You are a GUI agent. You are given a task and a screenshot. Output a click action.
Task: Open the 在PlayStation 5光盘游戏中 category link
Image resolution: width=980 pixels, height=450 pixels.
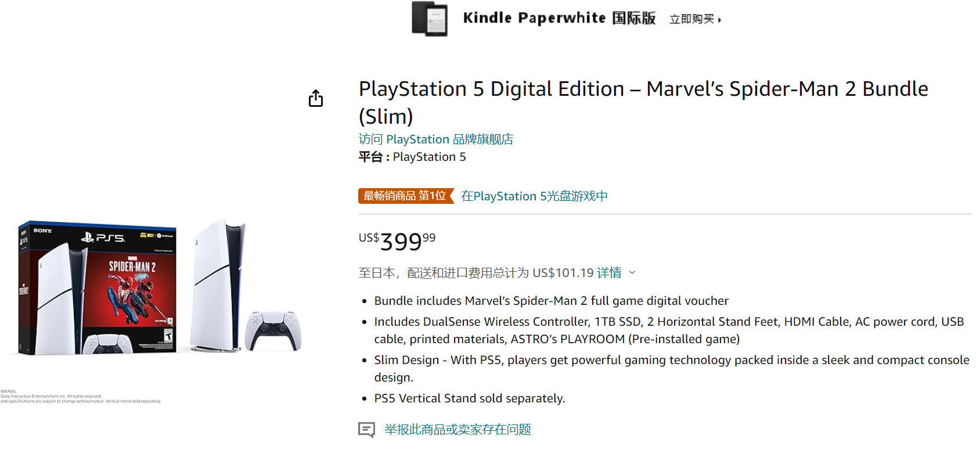click(x=533, y=196)
